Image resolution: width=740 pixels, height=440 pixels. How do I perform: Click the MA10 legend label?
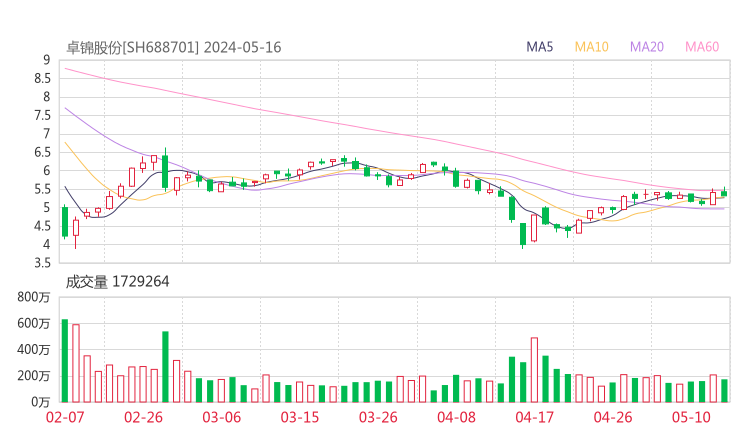(591, 47)
